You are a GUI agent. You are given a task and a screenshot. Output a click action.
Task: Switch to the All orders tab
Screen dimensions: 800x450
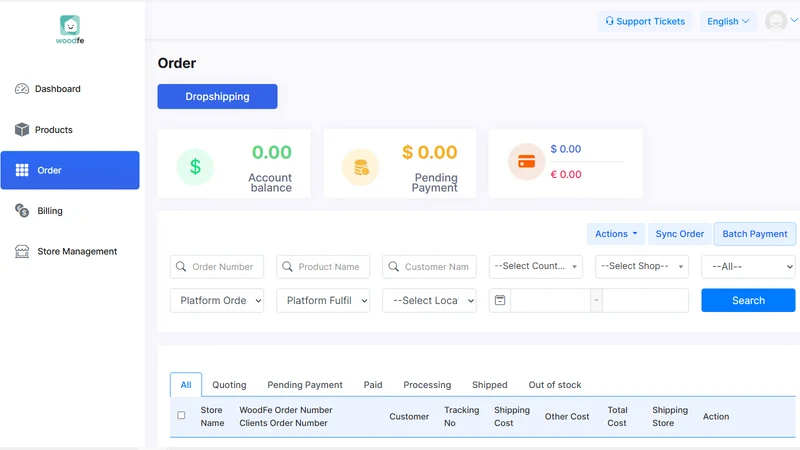(x=186, y=385)
